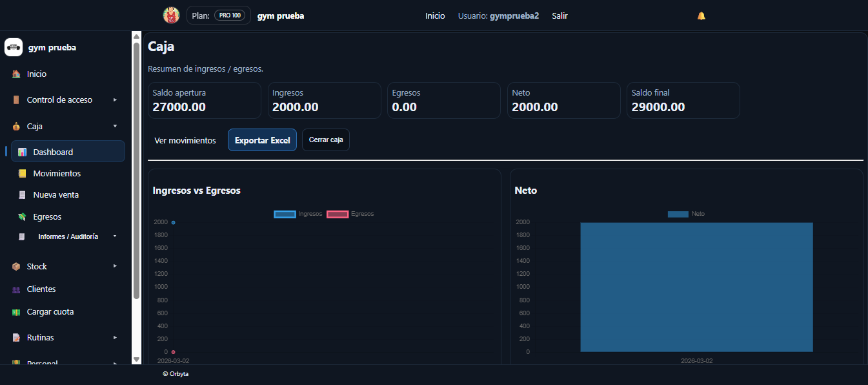868x385 pixels.
Task: Click the Movimientos icon in sidebar
Action: click(x=23, y=172)
